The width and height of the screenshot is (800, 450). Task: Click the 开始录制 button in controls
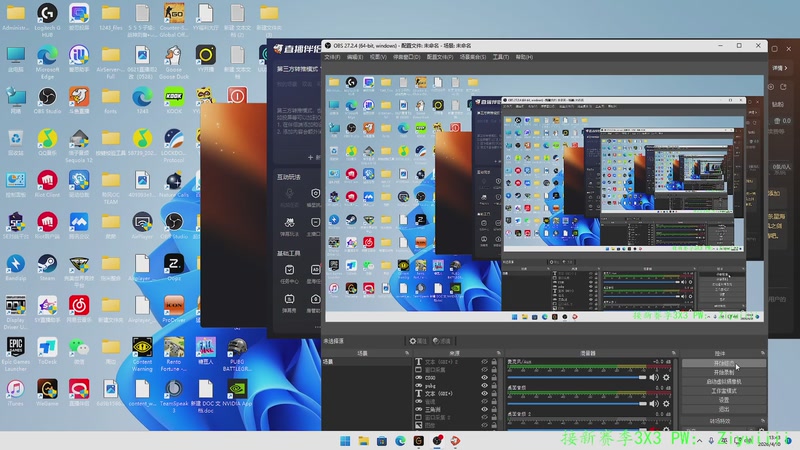[723, 372]
